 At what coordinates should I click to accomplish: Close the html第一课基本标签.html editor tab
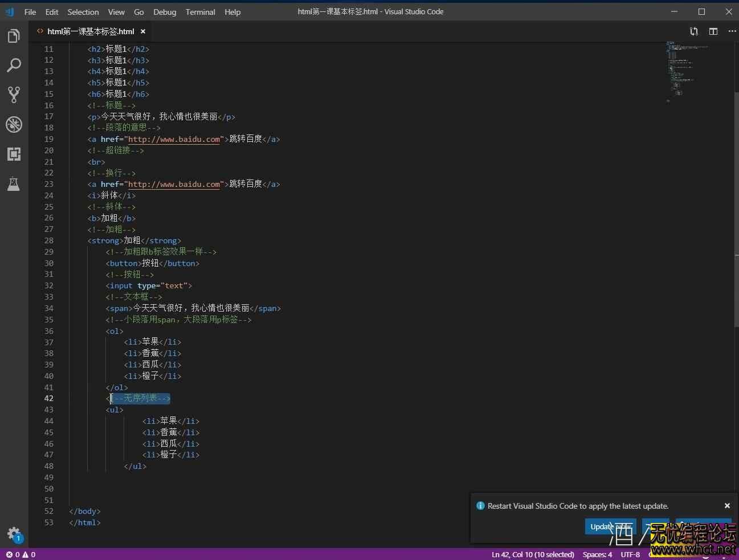(143, 31)
